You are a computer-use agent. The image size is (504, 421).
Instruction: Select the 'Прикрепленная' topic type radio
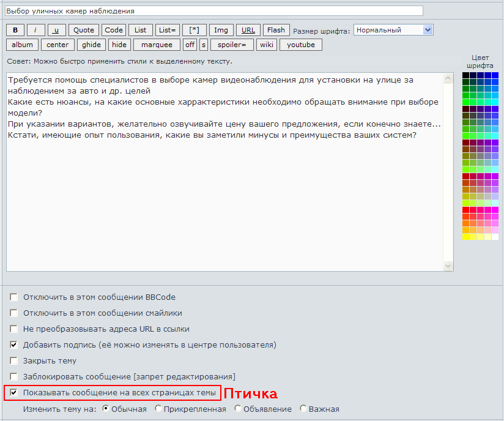[158, 409]
